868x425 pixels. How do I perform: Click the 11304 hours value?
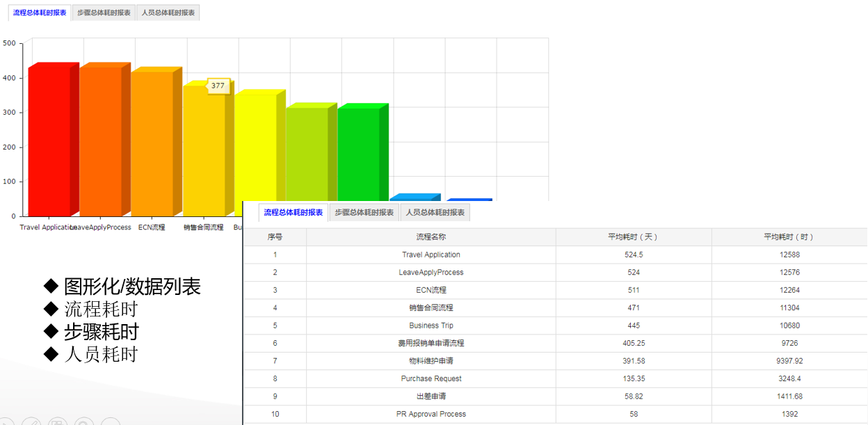point(789,308)
